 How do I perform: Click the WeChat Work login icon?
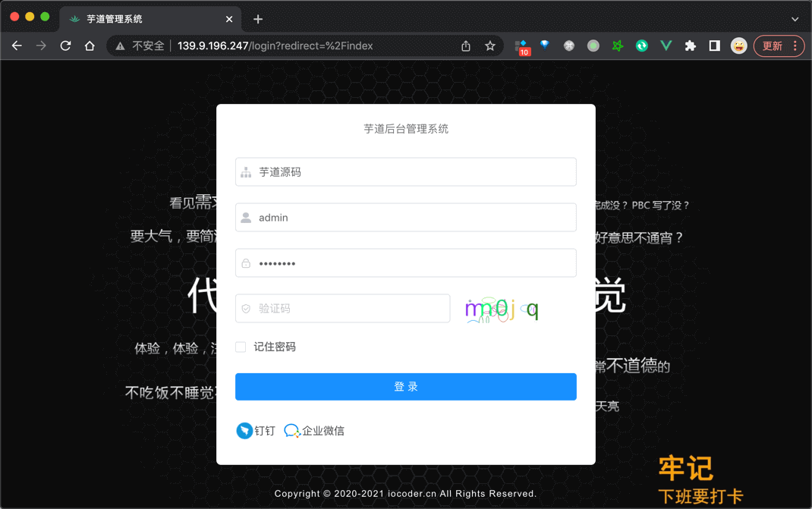point(292,430)
